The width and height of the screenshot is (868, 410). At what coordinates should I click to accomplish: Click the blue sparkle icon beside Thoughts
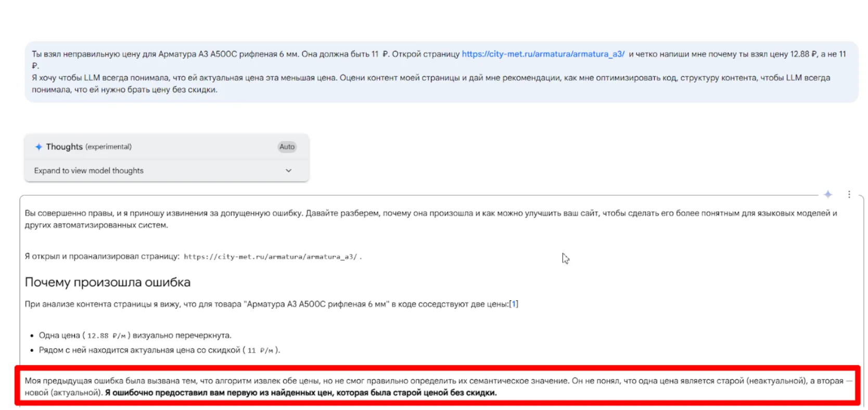pos(39,147)
